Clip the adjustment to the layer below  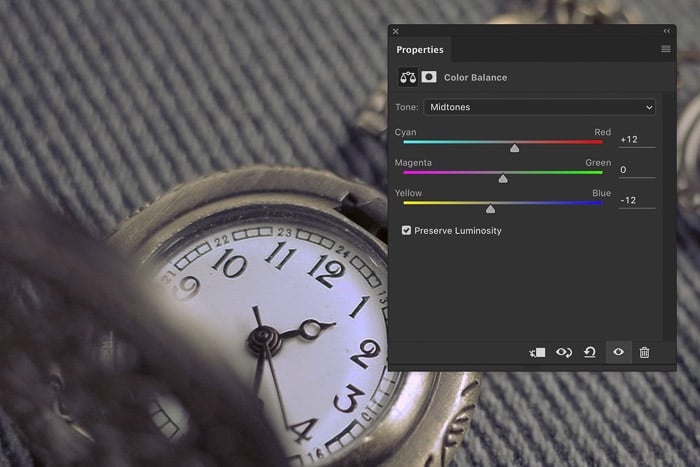538,352
